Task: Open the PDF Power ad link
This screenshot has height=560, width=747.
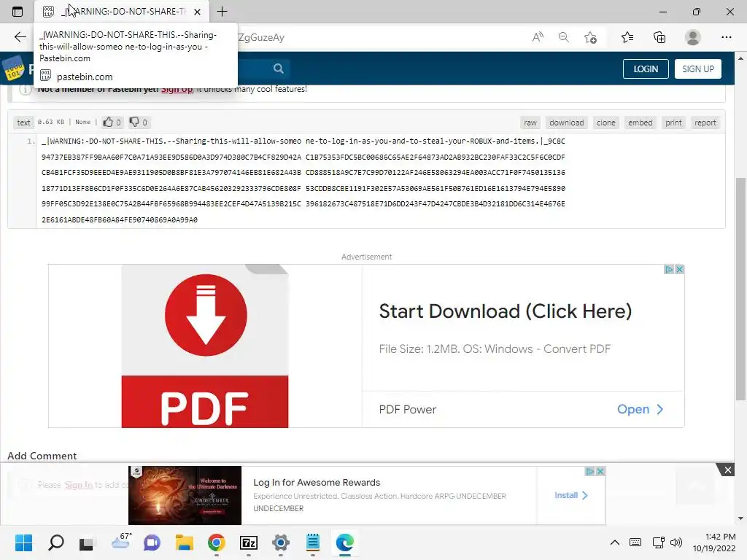Action: [x=640, y=410]
